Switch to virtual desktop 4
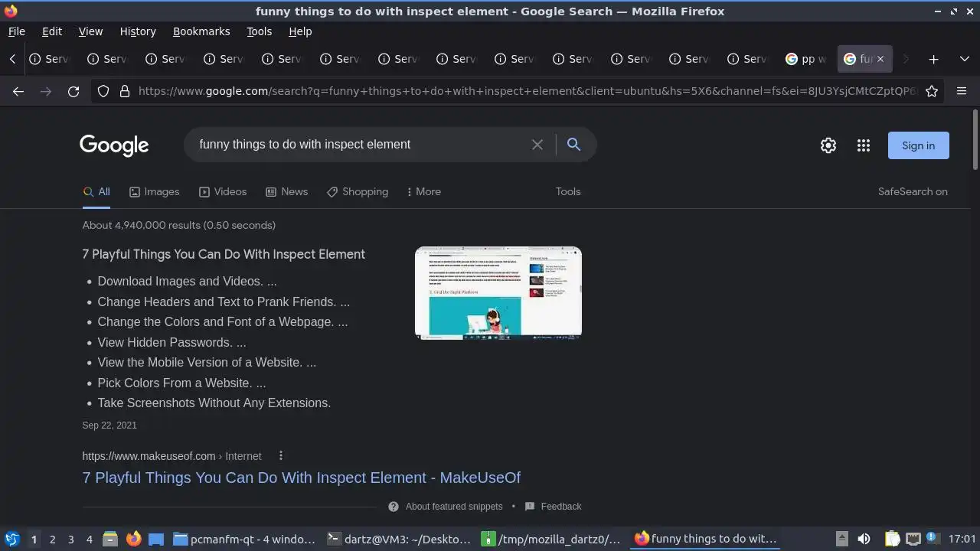980x551 pixels. [89, 539]
